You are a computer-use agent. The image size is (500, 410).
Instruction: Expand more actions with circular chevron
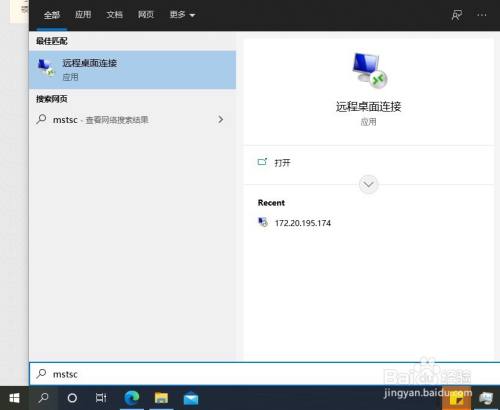pos(368,184)
